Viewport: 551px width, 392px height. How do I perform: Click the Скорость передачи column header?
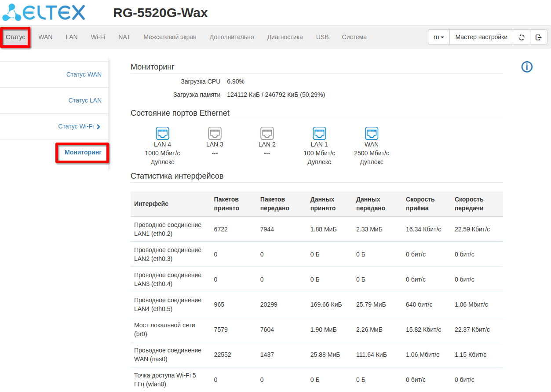tap(469, 204)
